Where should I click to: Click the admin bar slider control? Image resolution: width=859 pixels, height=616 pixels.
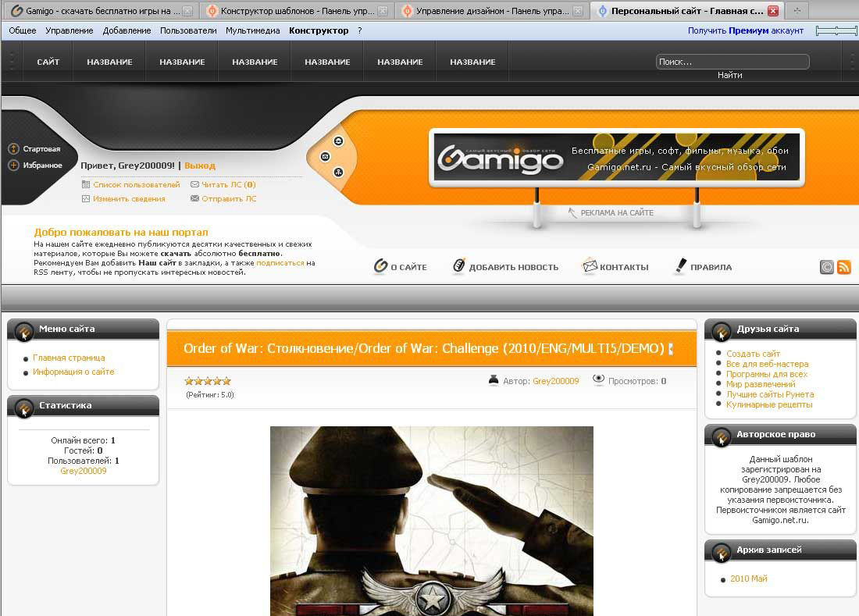(x=836, y=30)
